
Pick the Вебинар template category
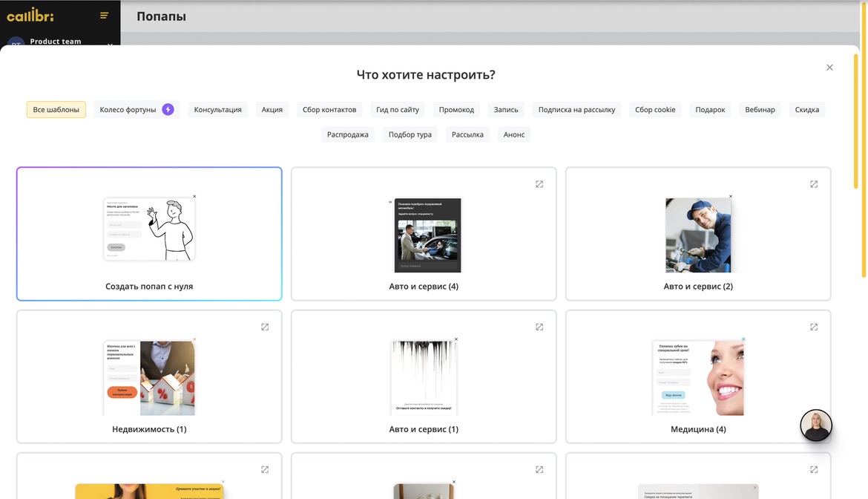[x=760, y=110]
